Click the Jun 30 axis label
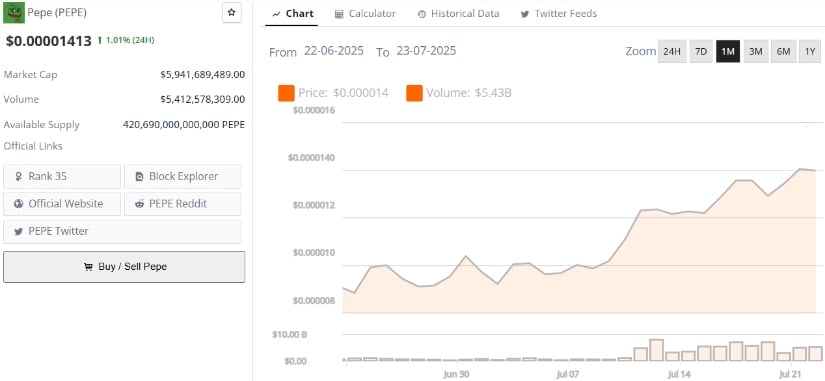 click(x=456, y=374)
